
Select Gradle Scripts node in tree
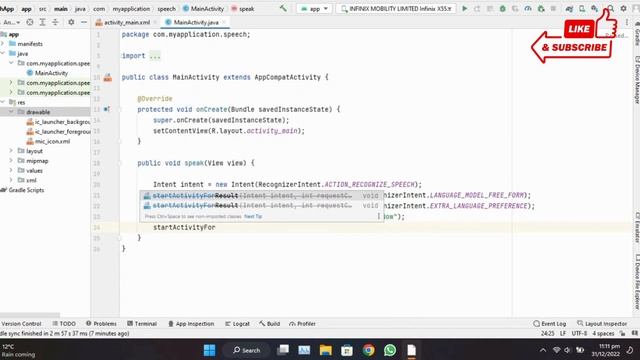tap(26, 190)
